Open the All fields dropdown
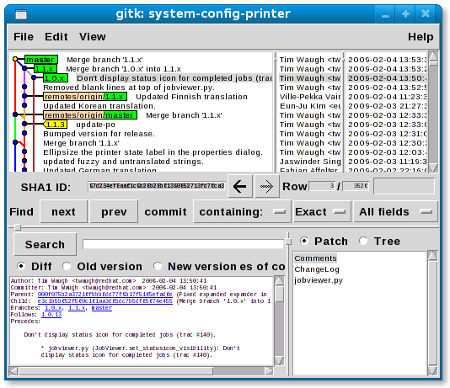This screenshot has height=388, width=450. 395,212
